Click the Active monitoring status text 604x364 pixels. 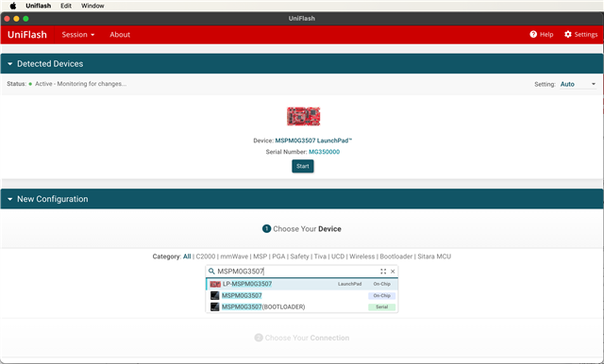80,84
